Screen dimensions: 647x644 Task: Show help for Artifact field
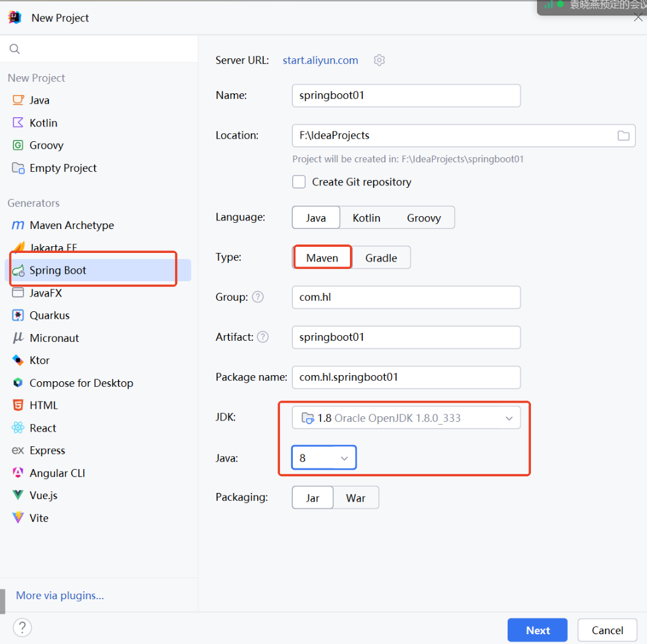(x=263, y=337)
